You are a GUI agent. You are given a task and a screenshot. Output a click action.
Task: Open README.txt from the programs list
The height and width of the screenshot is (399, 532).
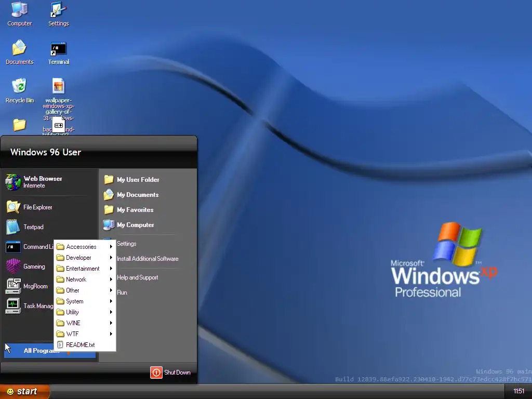point(85,345)
